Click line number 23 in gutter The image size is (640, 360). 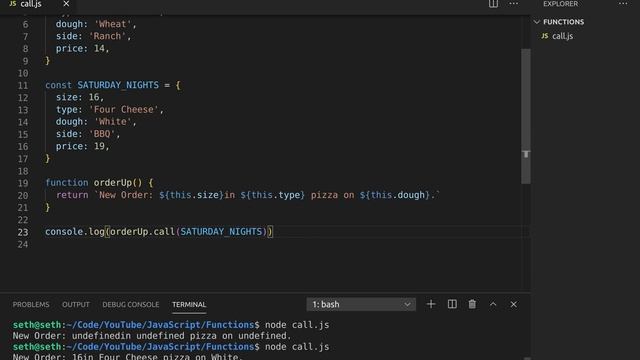(x=23, y=232)
